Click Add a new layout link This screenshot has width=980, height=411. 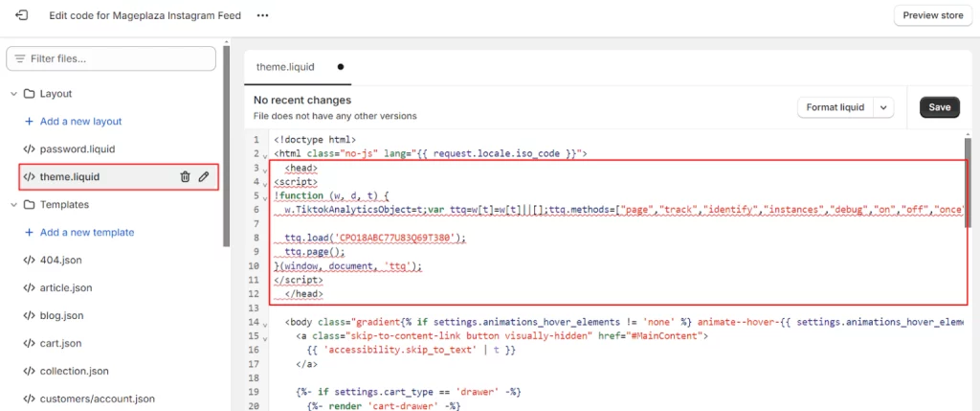pos(80,122)
